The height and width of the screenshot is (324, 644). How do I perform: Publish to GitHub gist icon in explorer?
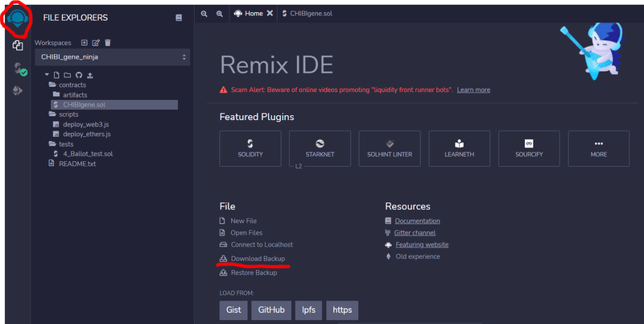(x=78, y=75)
